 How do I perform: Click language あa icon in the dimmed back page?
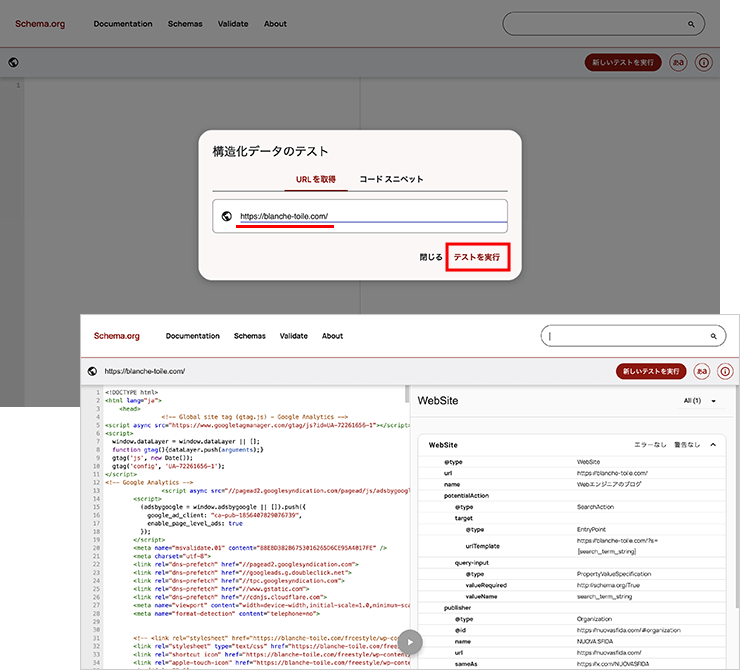click(678, 62)
